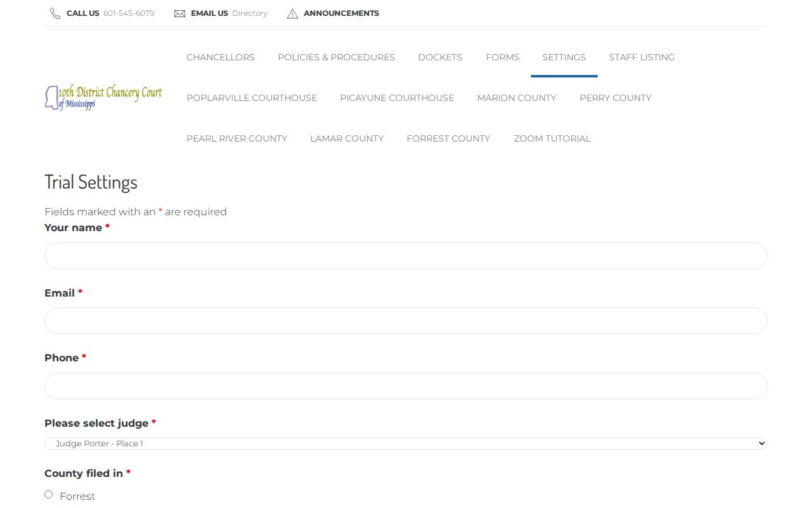The image size is (812, 508).
Task: Focus the Your name input field
Action: point(406,256)
